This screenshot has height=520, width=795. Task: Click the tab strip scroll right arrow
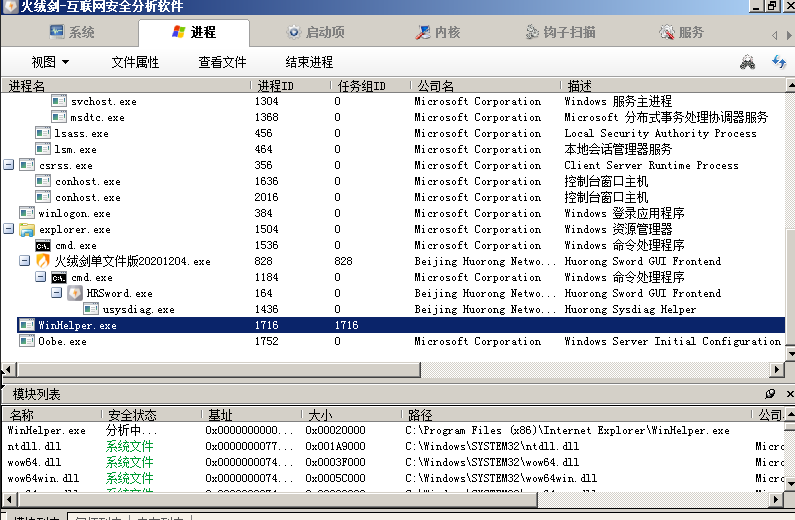coord(789,35)
